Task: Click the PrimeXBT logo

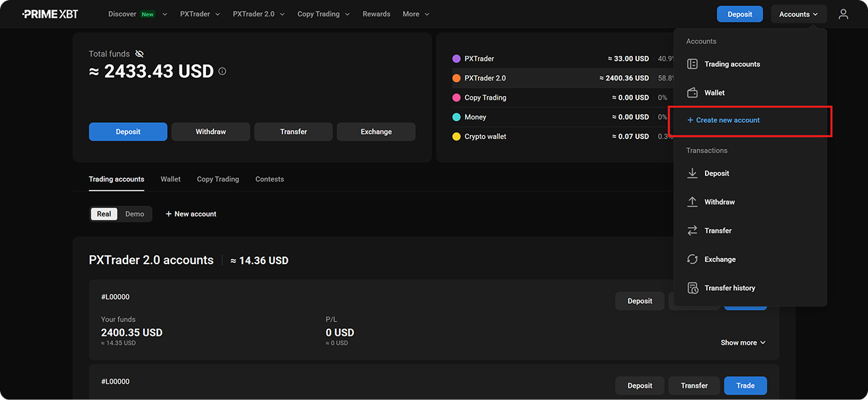Action: [50, 14]
